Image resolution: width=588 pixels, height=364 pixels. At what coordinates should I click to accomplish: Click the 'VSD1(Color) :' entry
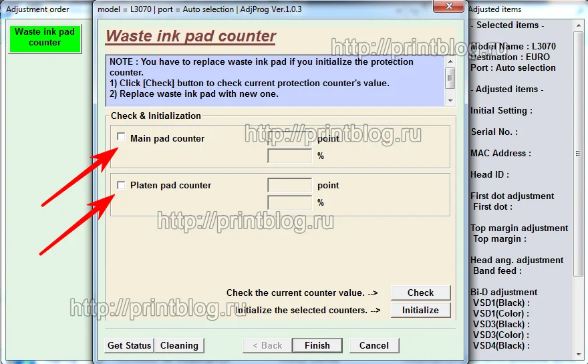501,313
